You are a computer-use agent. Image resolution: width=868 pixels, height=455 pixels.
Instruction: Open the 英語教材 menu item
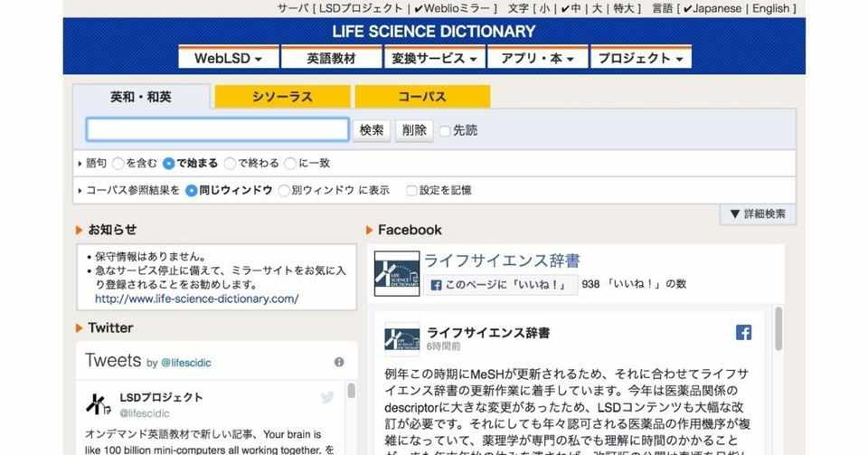(x=332, y=58)
